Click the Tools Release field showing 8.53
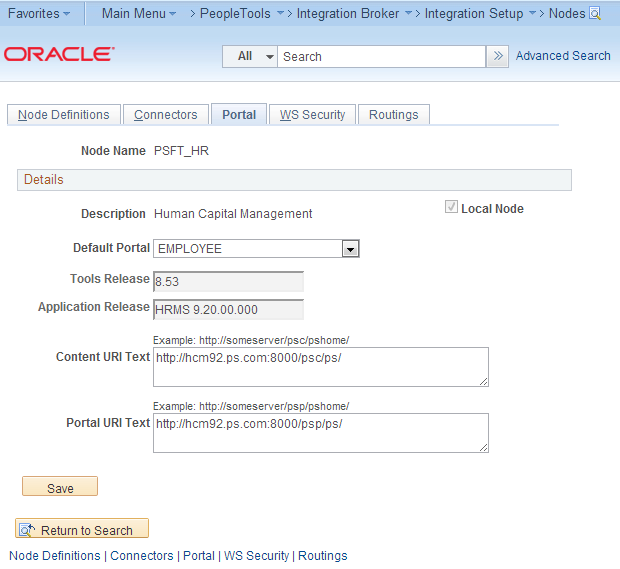 click(x=228, y=282)
